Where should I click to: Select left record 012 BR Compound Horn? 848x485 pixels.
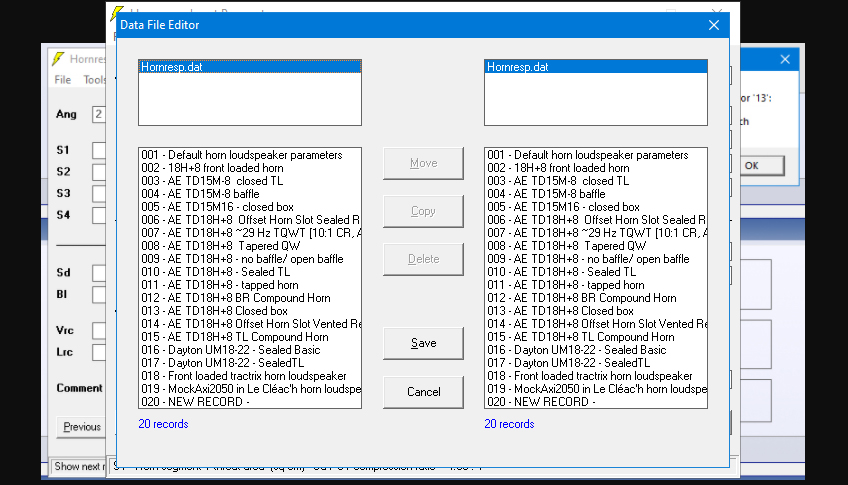pos(250,298)
